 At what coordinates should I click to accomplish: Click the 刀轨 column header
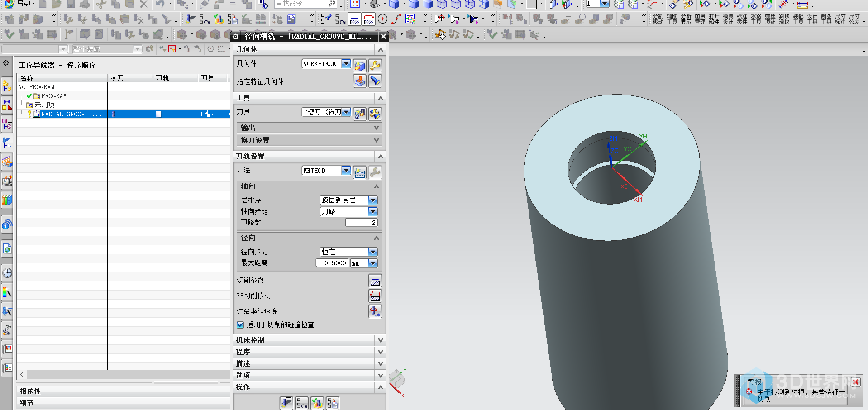[x=175, y=78]
